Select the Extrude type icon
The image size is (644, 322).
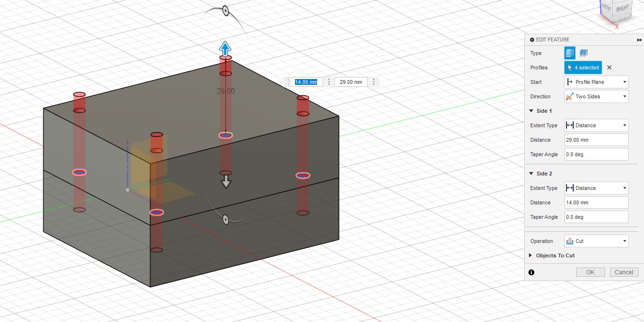[570, 53]
